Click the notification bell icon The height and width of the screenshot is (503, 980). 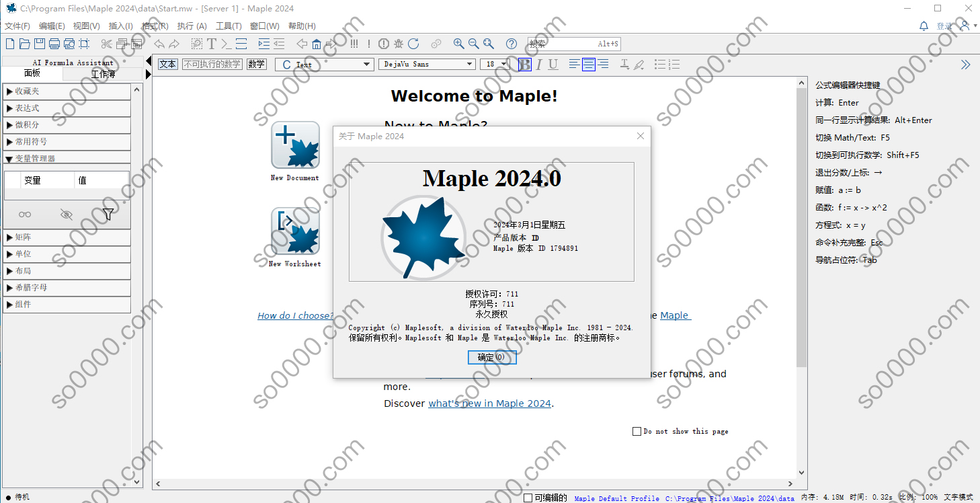(924, 26)
